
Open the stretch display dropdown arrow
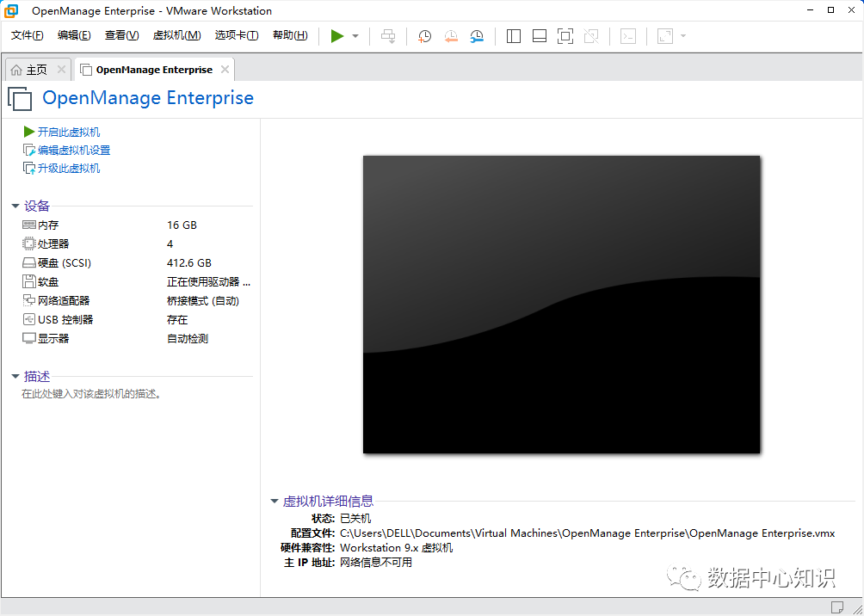pyautogui.click(x=683, y=36)
